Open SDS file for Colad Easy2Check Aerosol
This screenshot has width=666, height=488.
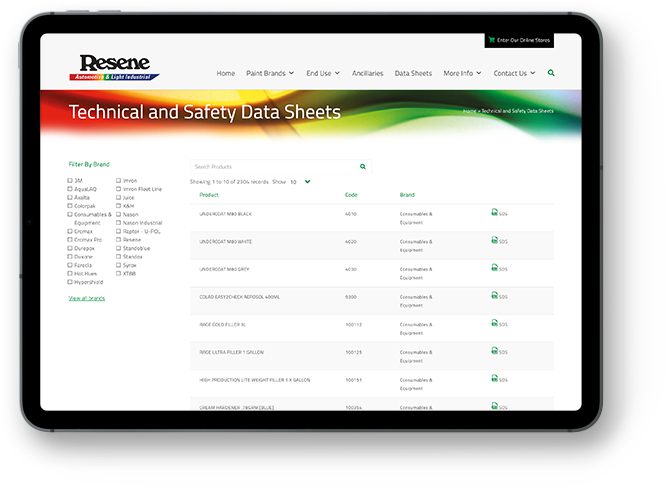pos(499,296)
